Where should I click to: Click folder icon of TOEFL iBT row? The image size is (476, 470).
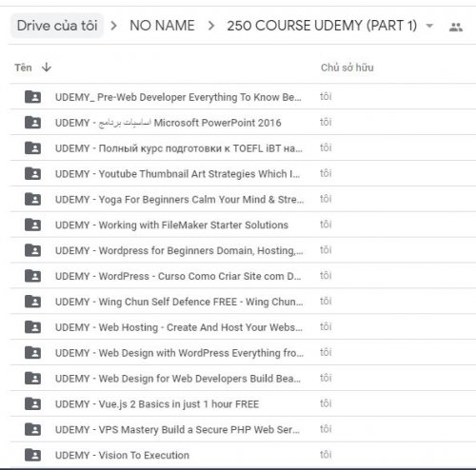pyautogui.click(x=32, y=147)
